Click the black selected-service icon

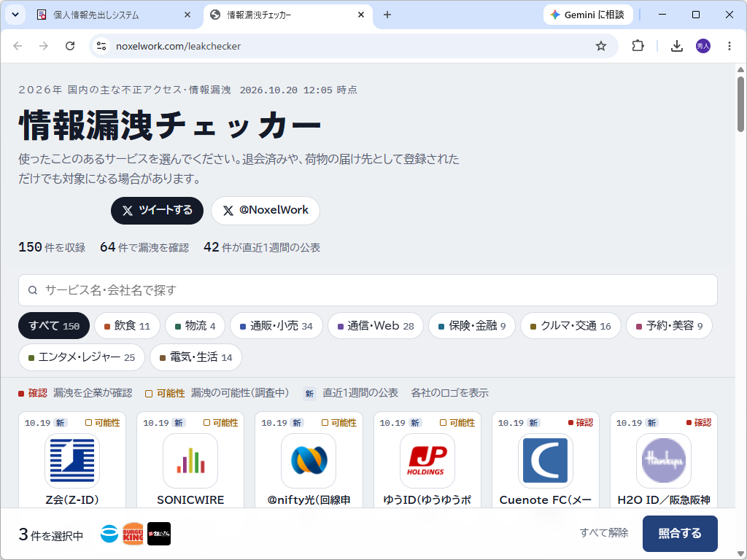point(159,534)
